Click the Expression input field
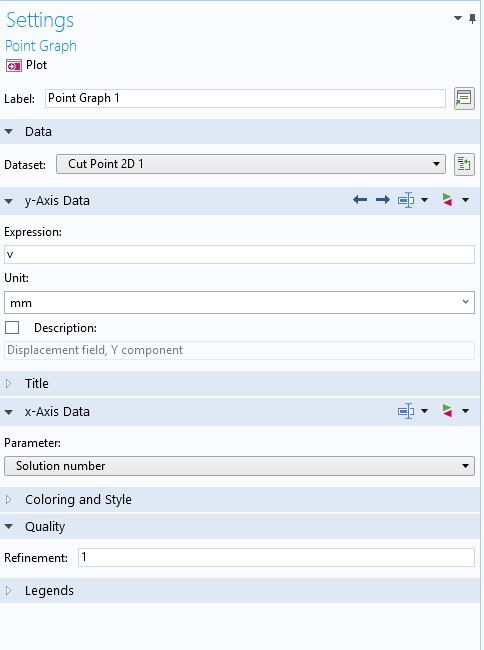The height and width of the screenshot is (650, 484). 239,254
